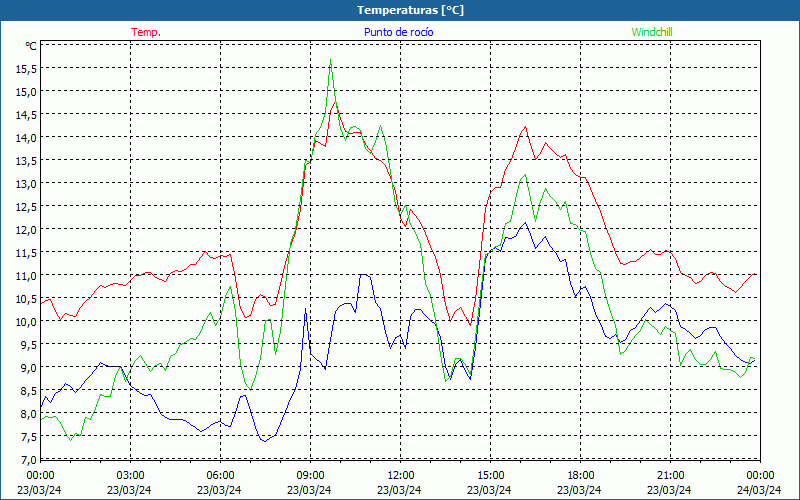Click the '24/03/24' date label

pyautogui.click(x=759, y=490)
